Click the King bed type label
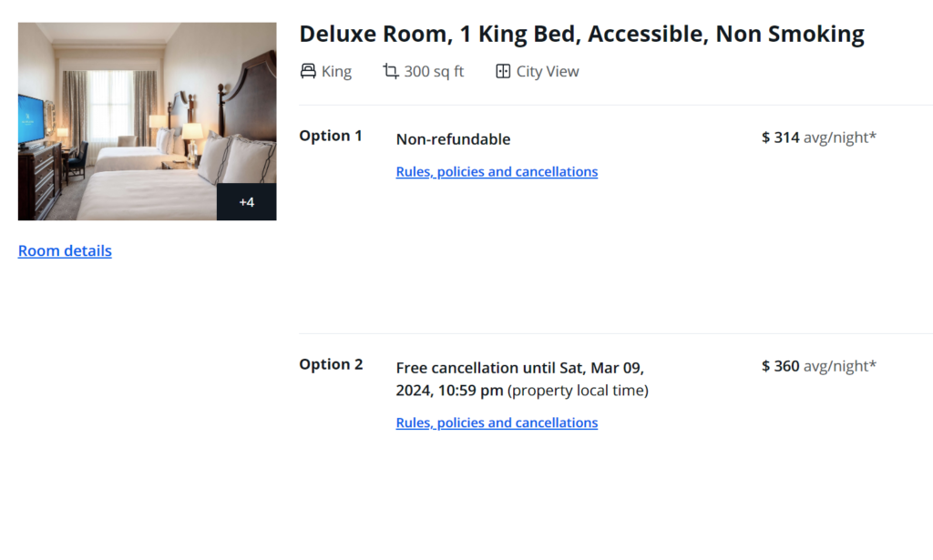Viewport: 933px width, 560px height. [336, 71]
